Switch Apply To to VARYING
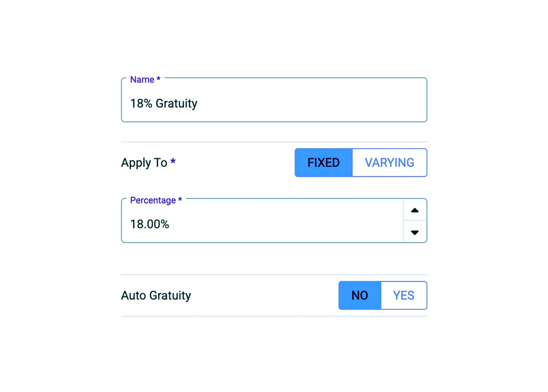 (x=389, y=163)
